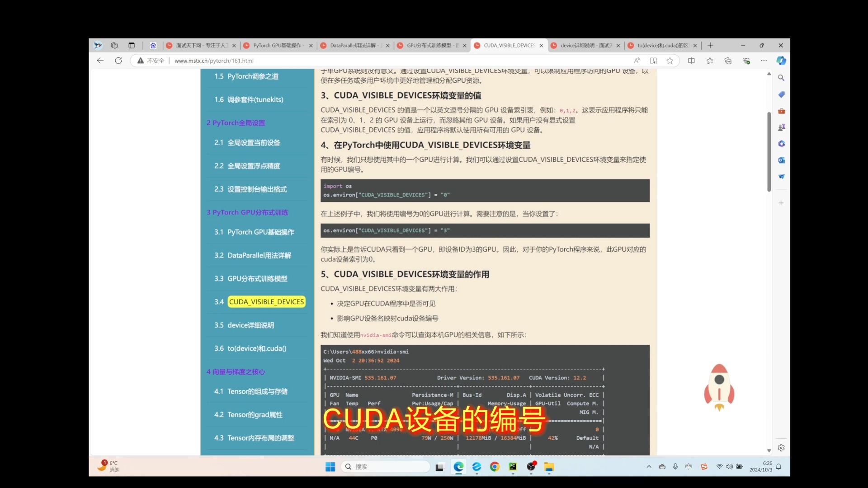Open the Read aloud icon in address bar
The width and height of the screenshot is (868, 488).
click(637, 61)
